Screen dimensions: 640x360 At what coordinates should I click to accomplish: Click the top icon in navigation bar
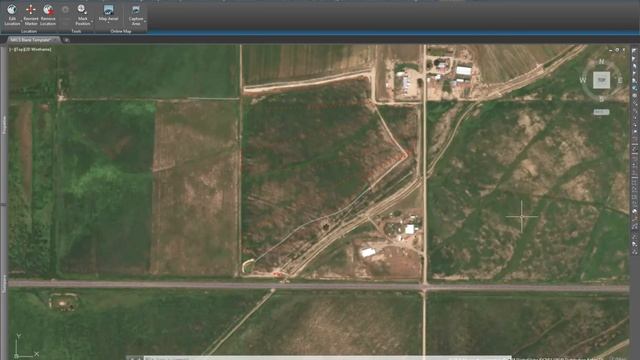(x=634, y=52)
